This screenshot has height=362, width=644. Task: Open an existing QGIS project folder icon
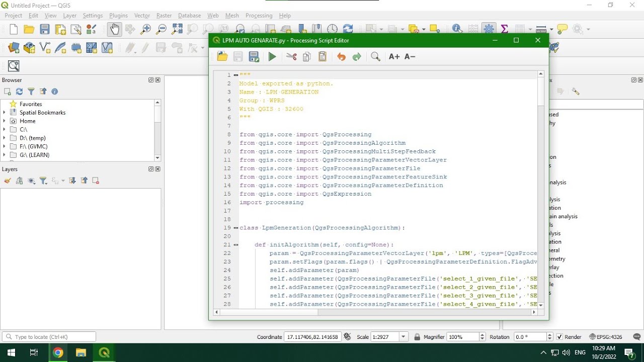point(29,29)
